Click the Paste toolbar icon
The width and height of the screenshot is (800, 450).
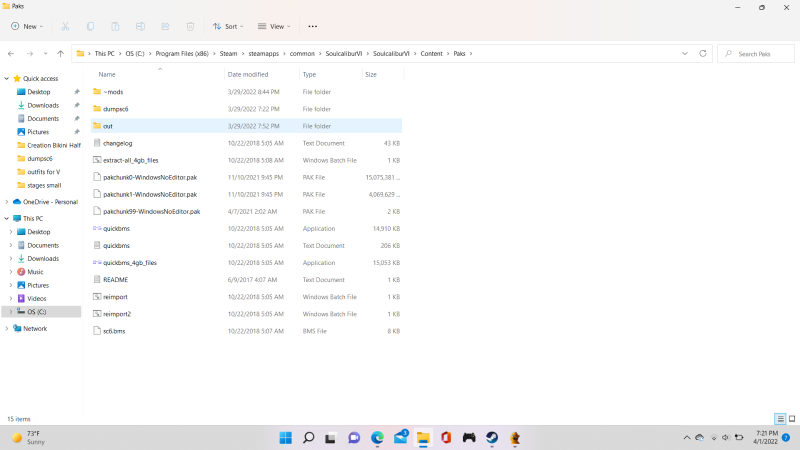115,27
